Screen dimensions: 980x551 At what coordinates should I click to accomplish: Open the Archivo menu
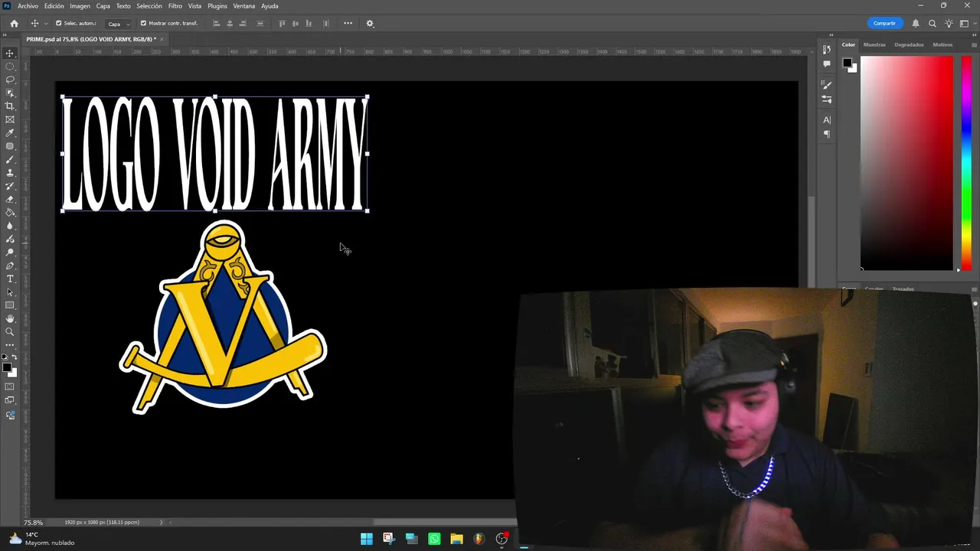coord(28,6)
